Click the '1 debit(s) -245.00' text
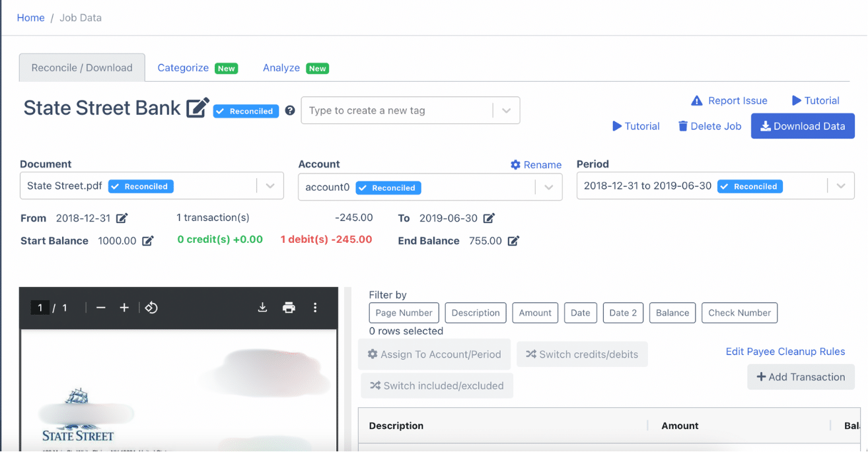 coord(326,240)
